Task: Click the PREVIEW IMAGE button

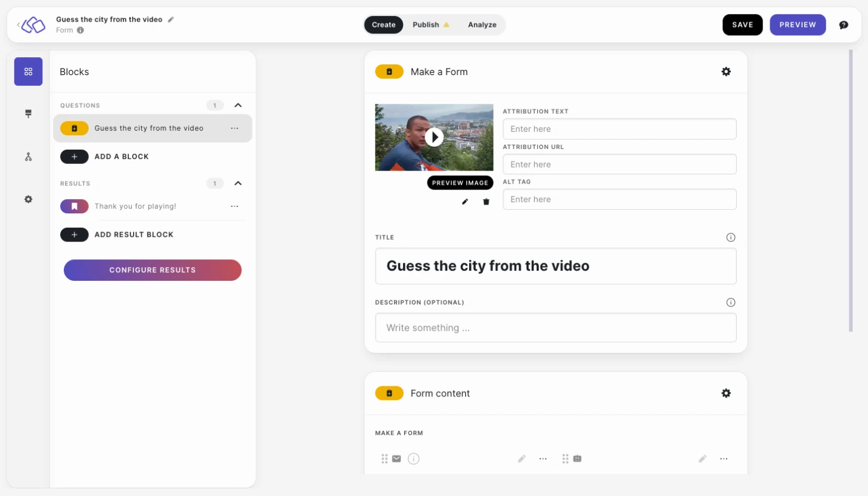Action: [x=460, y=183]
